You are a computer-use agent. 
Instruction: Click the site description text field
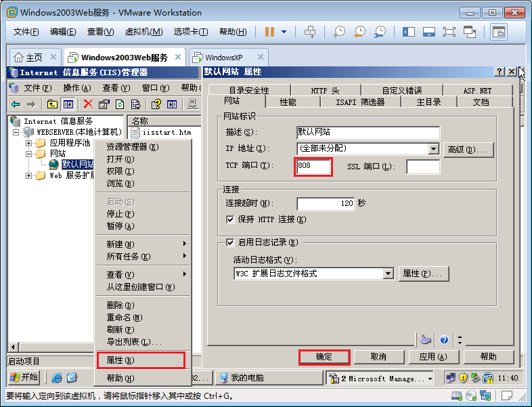(x=368, y=132)
